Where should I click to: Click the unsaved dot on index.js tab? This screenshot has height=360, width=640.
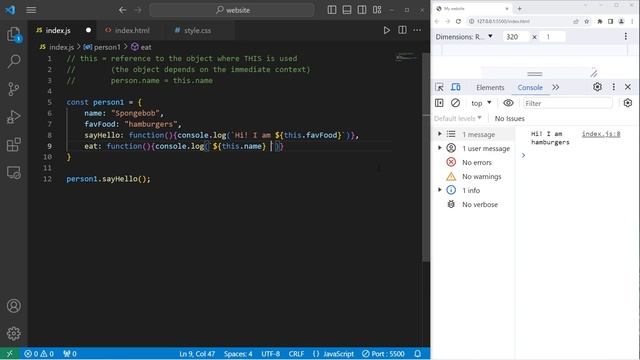pos(88,30)
